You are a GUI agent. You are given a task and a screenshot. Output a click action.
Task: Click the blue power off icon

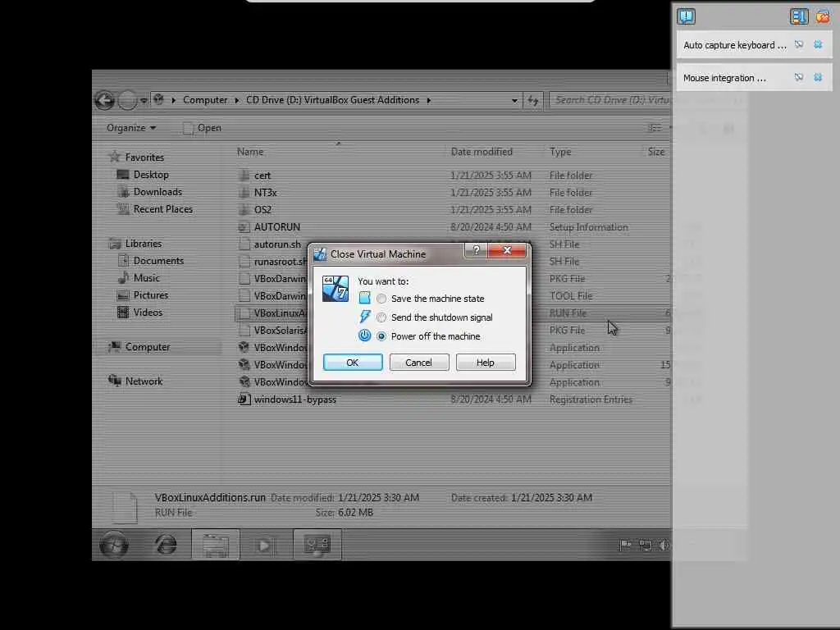coord(364,336)
